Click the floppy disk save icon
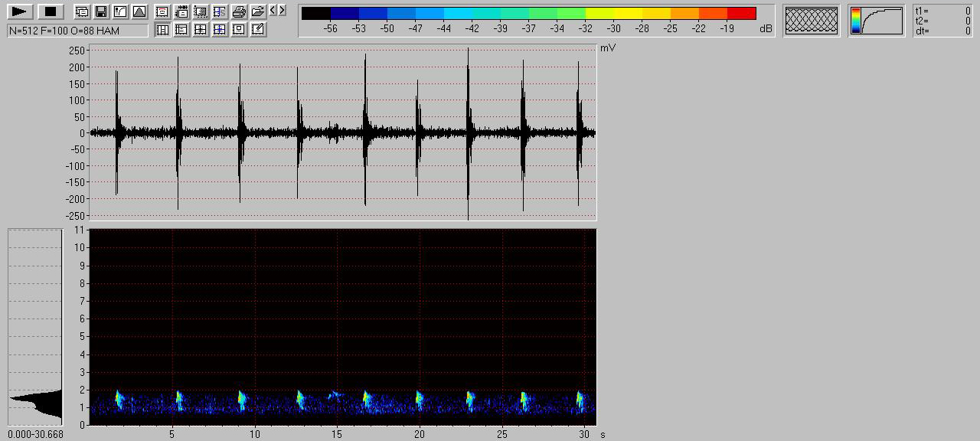This screenshot has height=441, width=980. click(100, 11)
